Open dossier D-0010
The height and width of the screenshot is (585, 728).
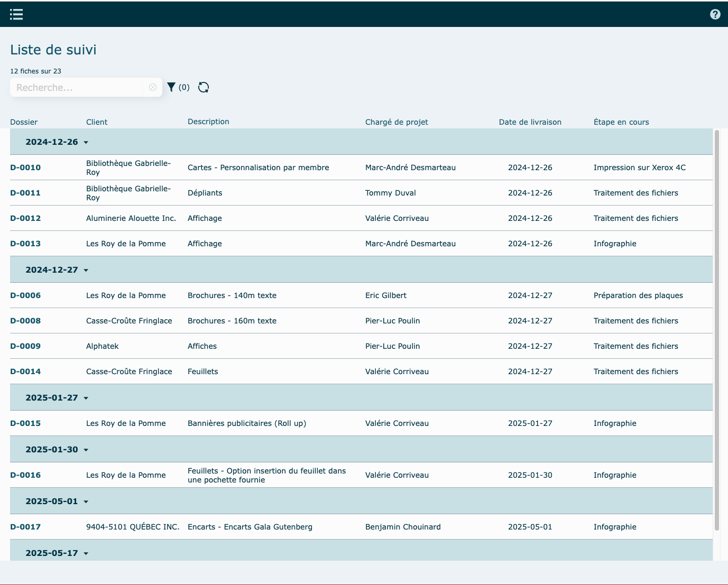click(25, 168)
